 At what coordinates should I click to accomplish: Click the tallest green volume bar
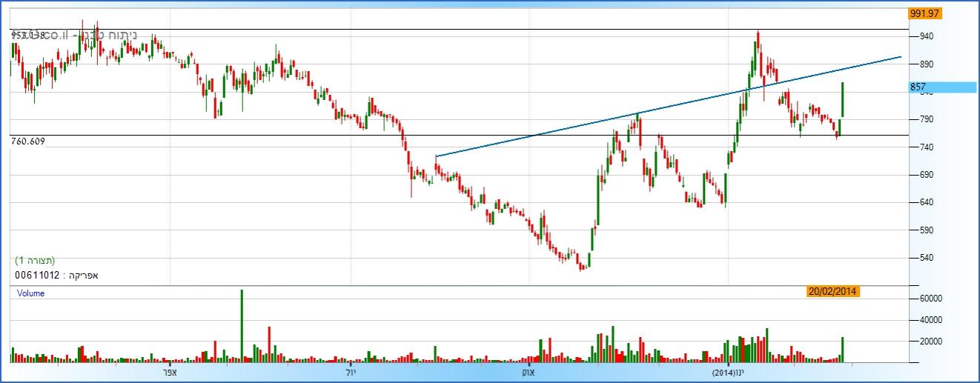(241, 326)
